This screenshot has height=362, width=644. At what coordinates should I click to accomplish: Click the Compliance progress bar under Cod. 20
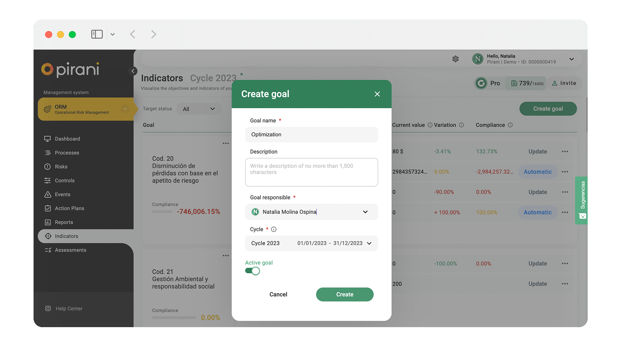pos(162,212)
